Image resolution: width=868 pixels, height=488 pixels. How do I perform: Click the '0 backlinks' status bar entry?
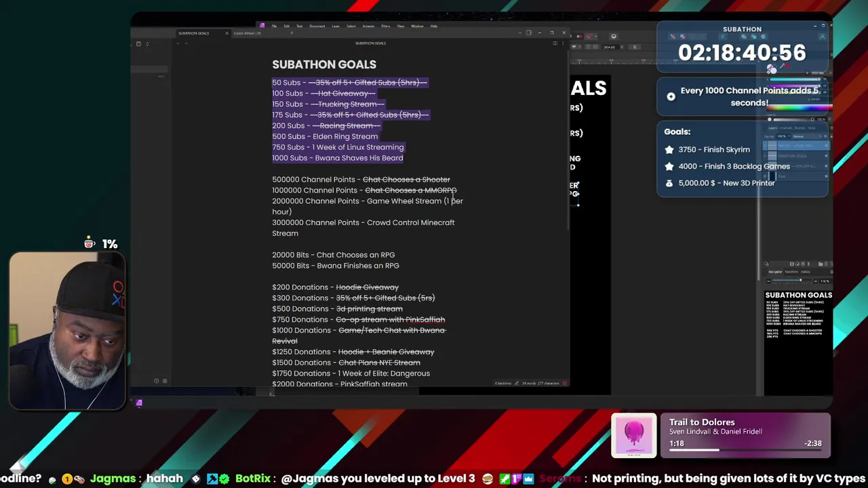503,384
